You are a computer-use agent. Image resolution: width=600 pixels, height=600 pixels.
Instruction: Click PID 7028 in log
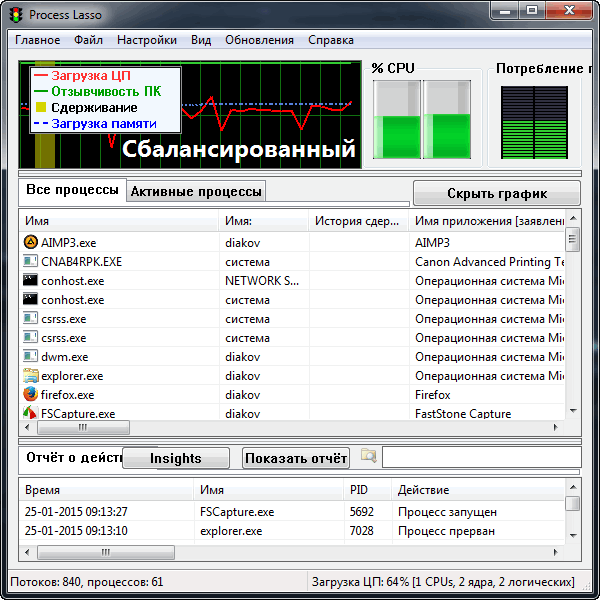[361, 531]
